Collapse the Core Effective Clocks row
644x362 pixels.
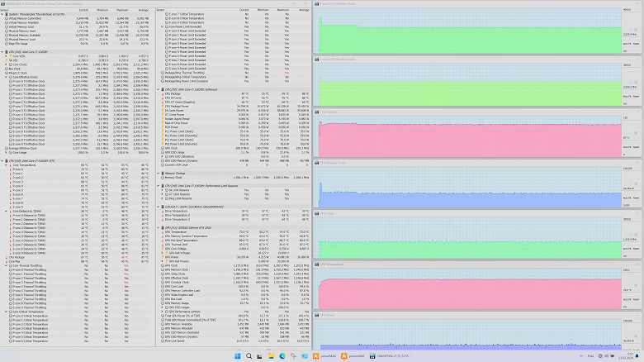[x=6, y=77]
